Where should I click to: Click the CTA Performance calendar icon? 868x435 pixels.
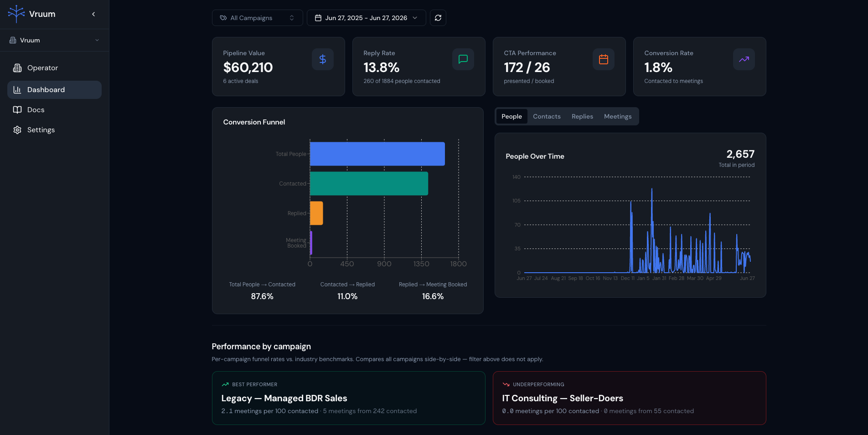604,59
